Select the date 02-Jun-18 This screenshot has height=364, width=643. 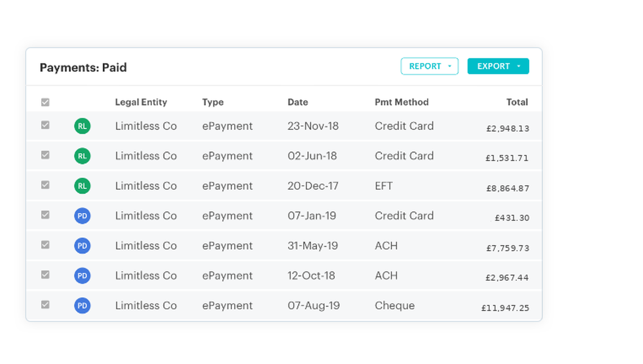312,156
